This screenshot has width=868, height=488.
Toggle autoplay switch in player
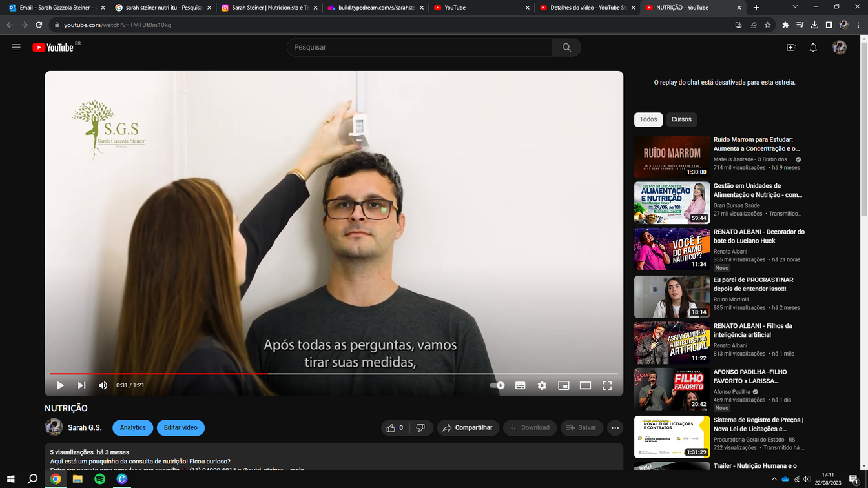(x=497, y=385)
